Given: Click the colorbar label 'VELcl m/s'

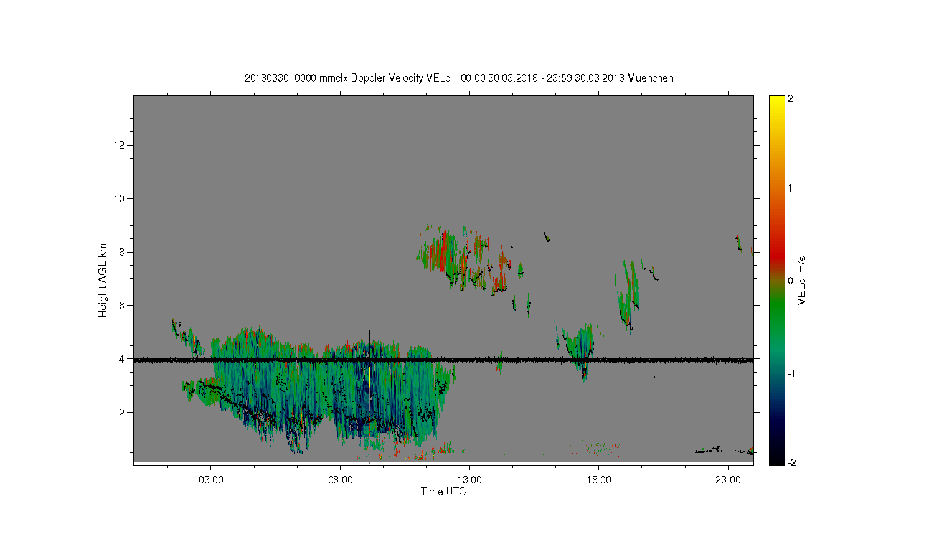Looking at the screenshot, I should (802, 280).
